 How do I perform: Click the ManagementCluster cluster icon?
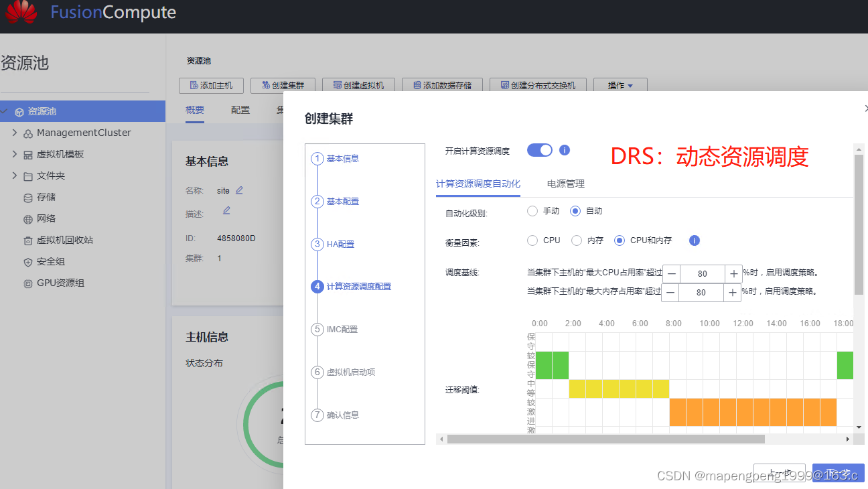(x=28, y=133)
